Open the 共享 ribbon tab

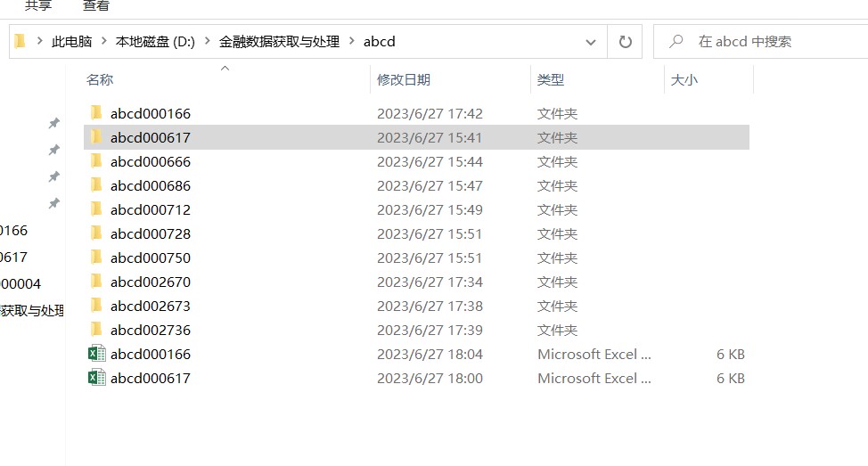pyautogui.click(x=38, y=5)
